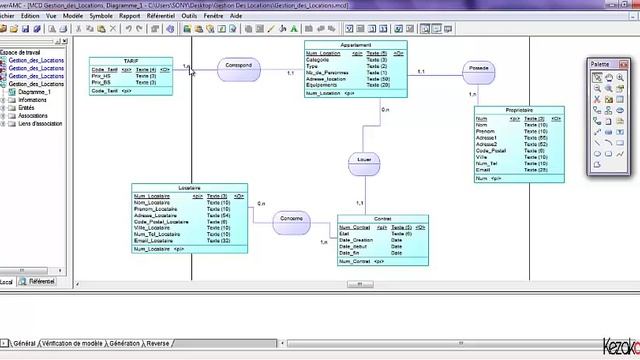Click the Louer association
This screenshot has height=360, width=640.
point(364,164)
